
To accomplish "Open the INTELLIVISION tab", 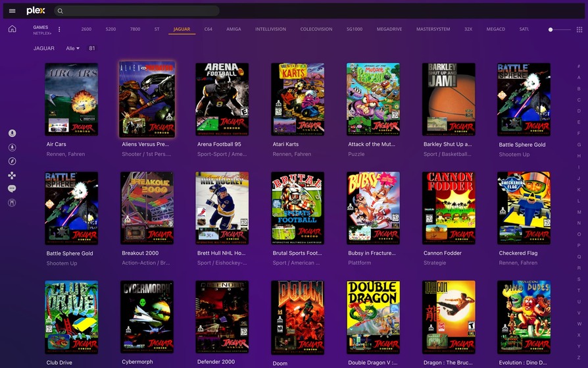I will (x=270, y=29).
